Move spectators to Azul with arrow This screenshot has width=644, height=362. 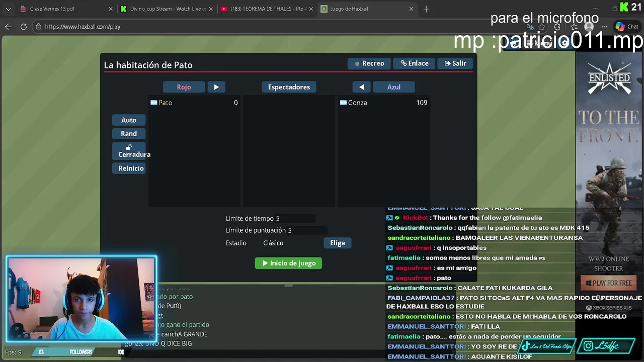[x=361, y=87]
